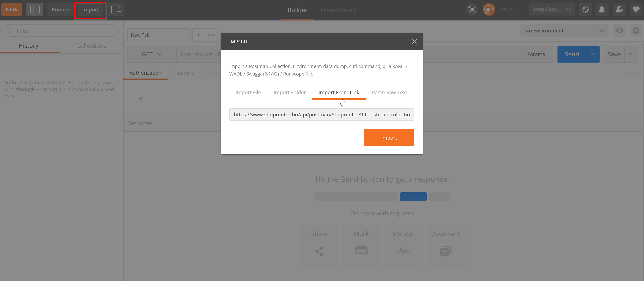Viewport: 644px width, 281px height.
Task: Click the interceptor satellite icon
Action: pyautogui.click(x=472, y=10)
